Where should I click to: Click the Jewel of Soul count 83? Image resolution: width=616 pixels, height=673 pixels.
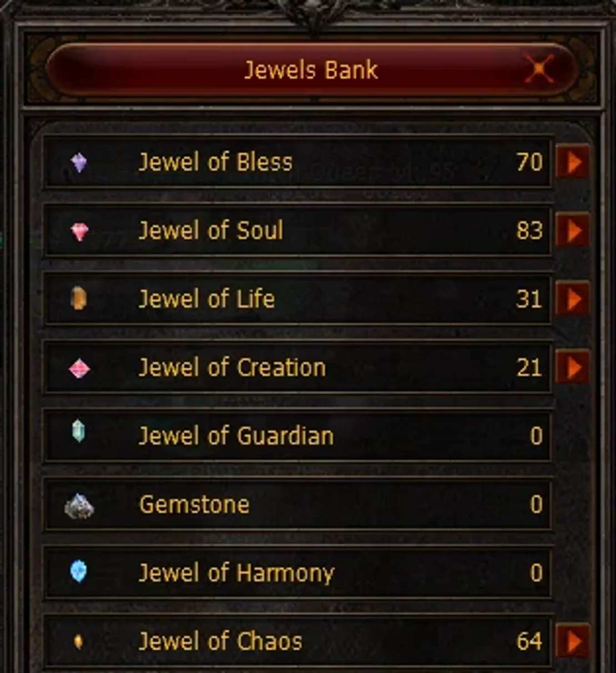click(529, 230)
